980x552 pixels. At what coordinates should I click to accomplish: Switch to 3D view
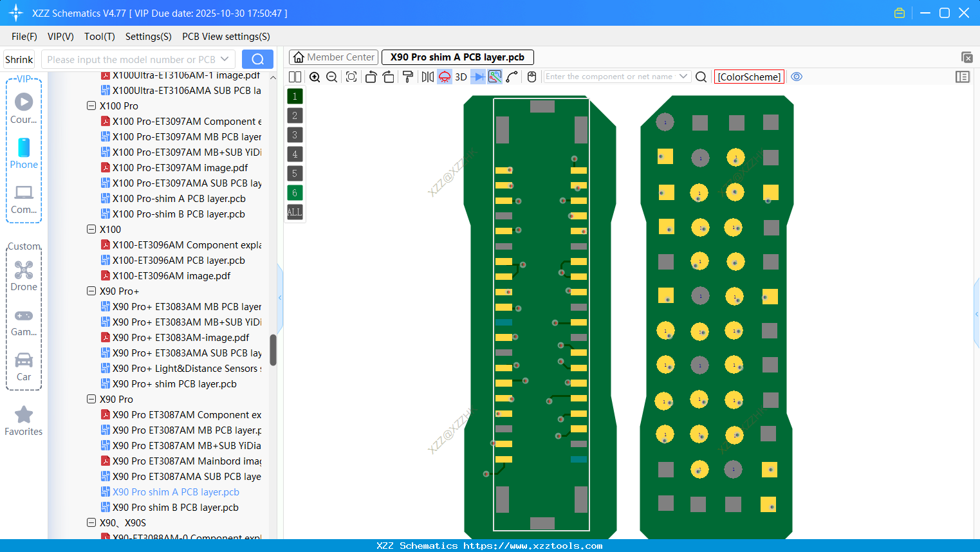[x=461, y=77]
